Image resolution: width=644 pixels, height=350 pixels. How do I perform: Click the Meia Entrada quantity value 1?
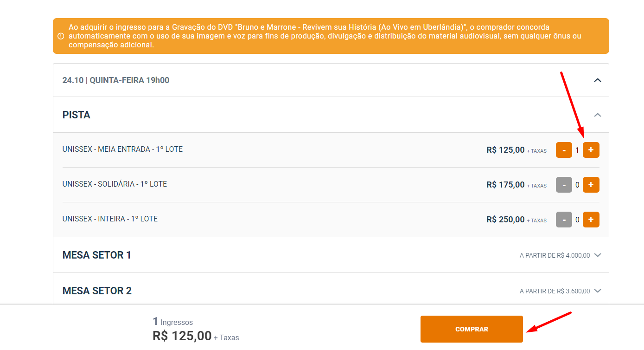(577, 150)
